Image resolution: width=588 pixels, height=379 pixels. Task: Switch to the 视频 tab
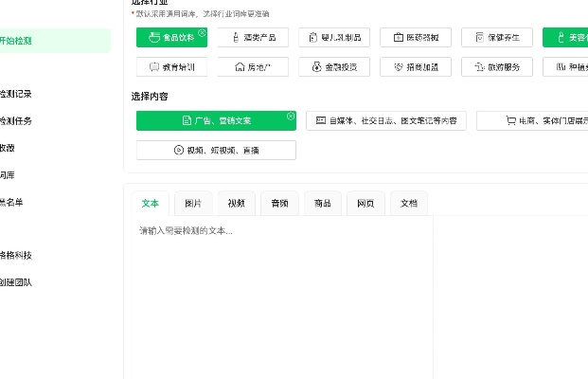pyautogui.click(x=237, y=204)
